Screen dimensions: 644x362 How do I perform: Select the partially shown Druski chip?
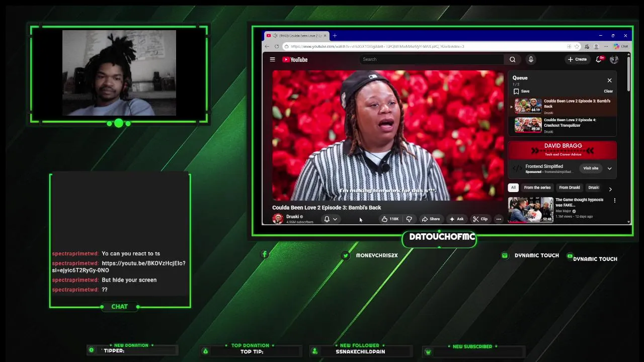[594, 188]
